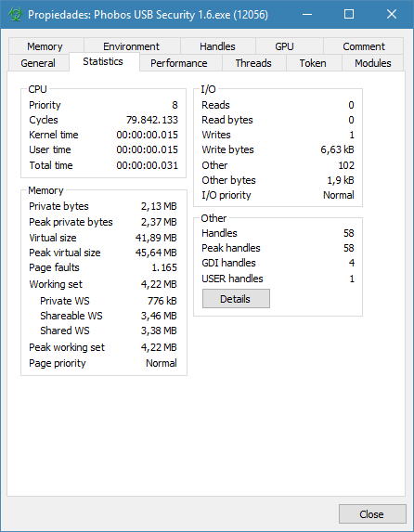The height and width of the screenshot is (532, 414).
Task: Open the Comment tab
Action: pyautogui.click(x=364, y=46)
